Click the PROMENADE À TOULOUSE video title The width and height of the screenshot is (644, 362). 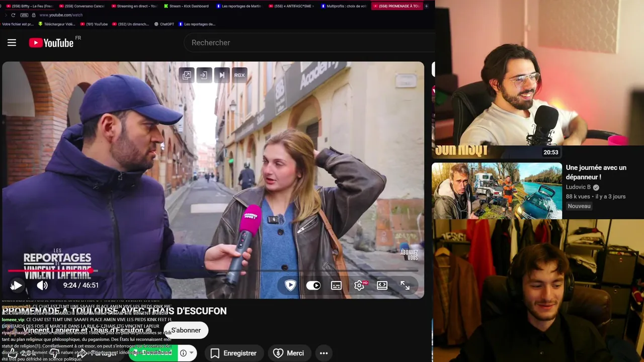click(115, 311)
